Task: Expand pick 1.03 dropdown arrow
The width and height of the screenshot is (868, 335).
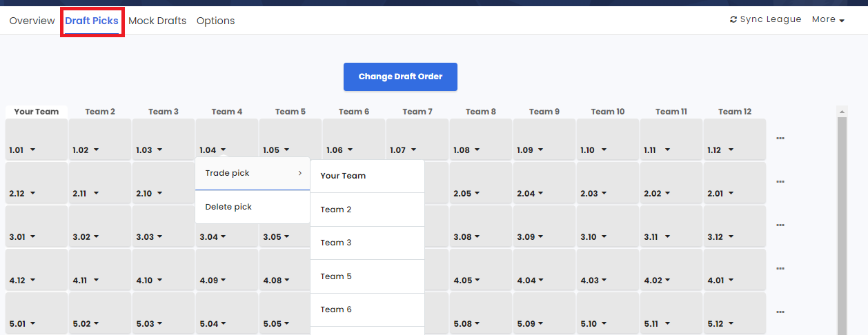Action: (159, 150)
